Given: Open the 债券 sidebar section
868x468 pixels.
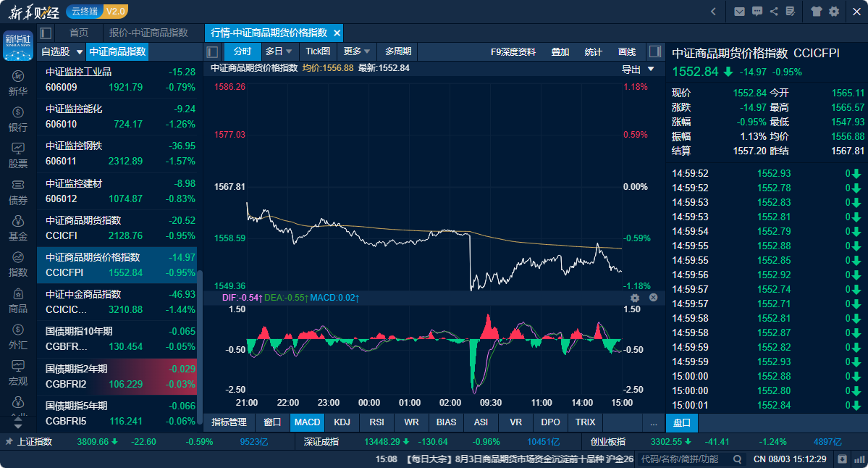Looking at the screenshot, I should (x=17, y=192).
